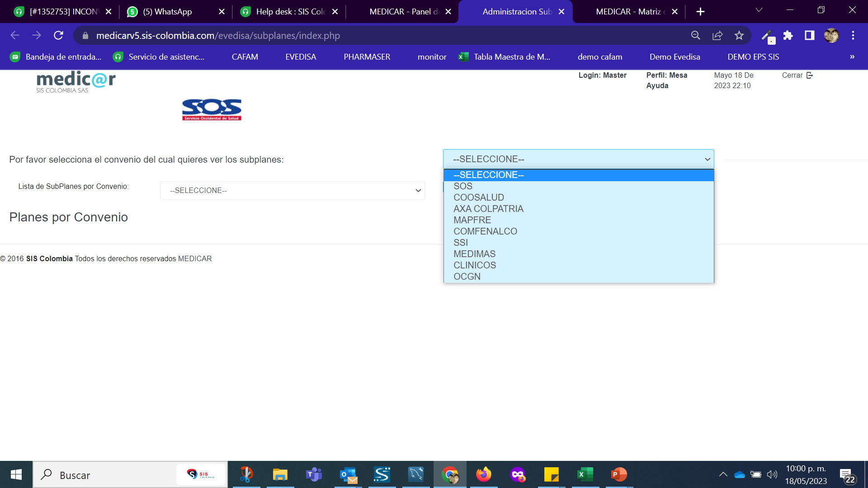Image resolution: width=868 pixels, height=488 pixels.
Task: Open the EVEDISA bookmark
Action: 301,57
